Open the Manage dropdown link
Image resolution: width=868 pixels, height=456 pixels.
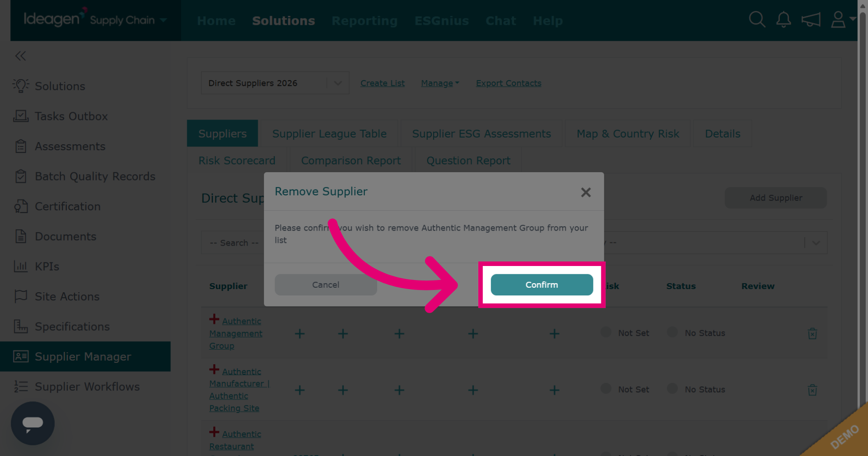440,83
